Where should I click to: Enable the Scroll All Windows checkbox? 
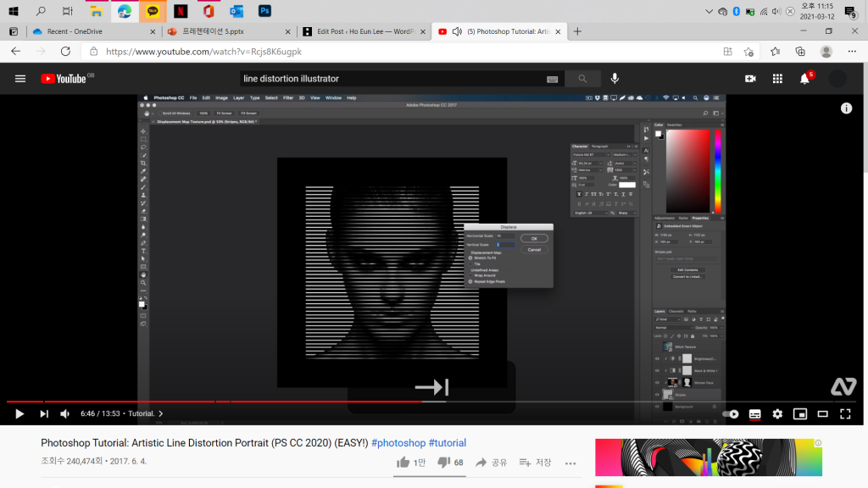pyautogui.click(x=159, y=114)
